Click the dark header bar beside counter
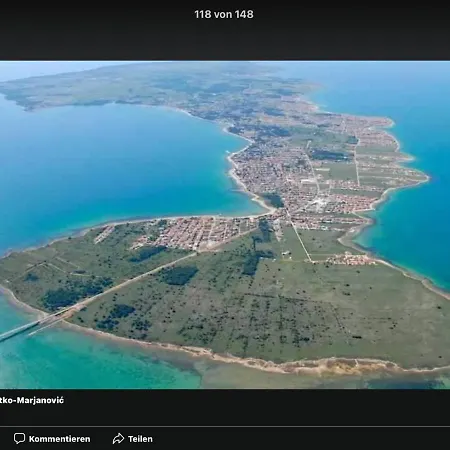 (350, 30)
